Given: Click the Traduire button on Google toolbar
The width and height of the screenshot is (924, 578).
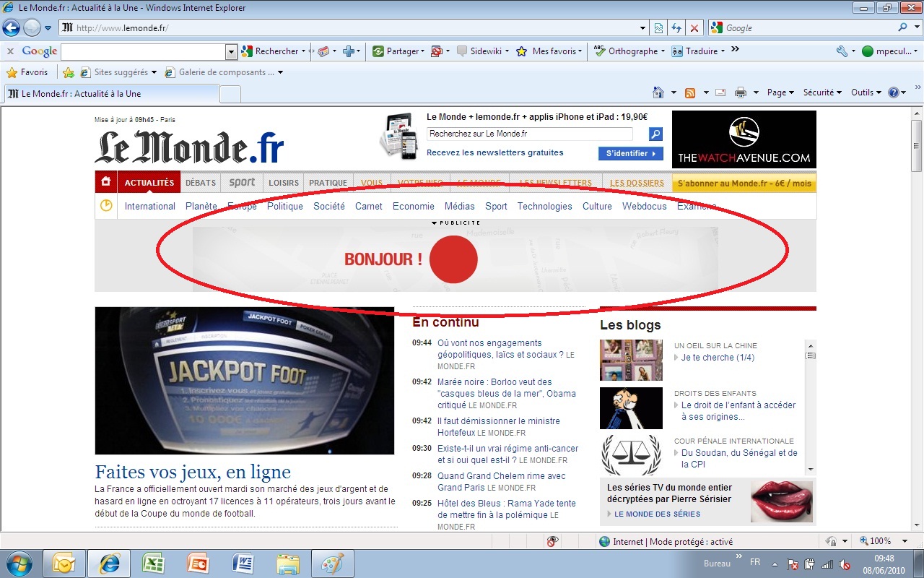Looking at the screenshot, I should 698,51.
